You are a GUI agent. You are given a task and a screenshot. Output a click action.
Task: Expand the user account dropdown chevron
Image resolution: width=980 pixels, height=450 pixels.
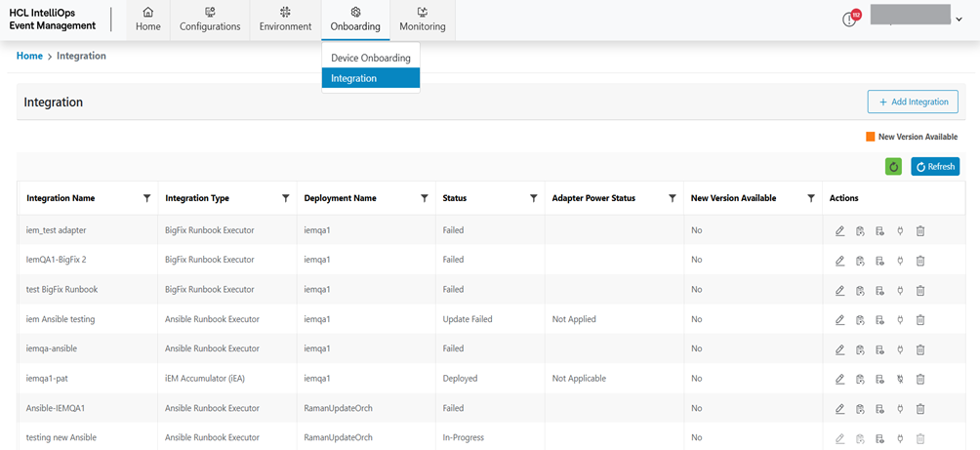(959, 20)
